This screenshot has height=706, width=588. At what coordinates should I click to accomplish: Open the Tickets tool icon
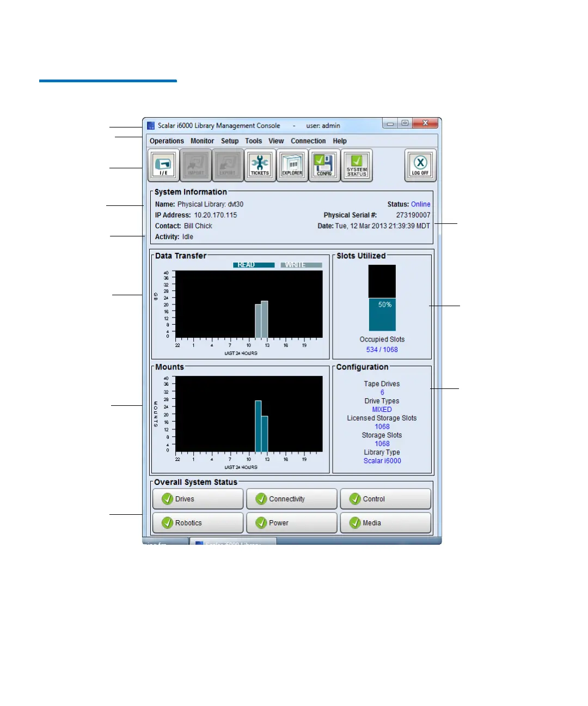260,165
